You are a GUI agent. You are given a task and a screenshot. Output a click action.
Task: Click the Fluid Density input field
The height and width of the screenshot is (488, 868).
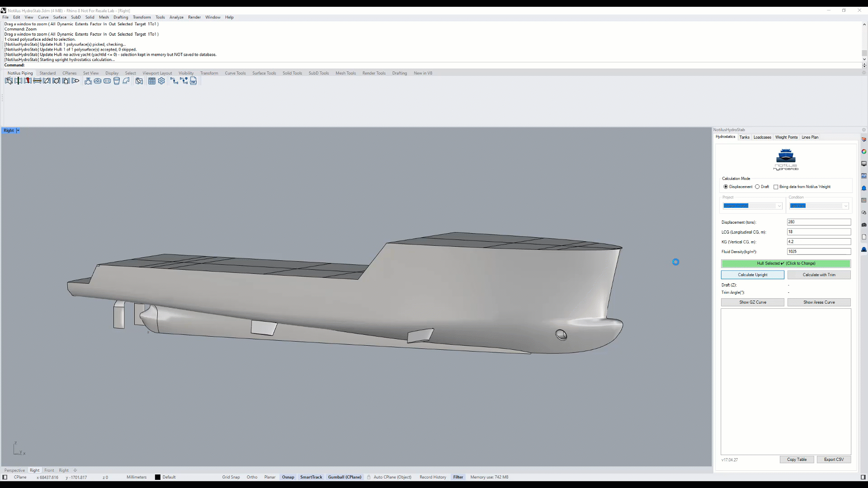[x=819, y=252]
